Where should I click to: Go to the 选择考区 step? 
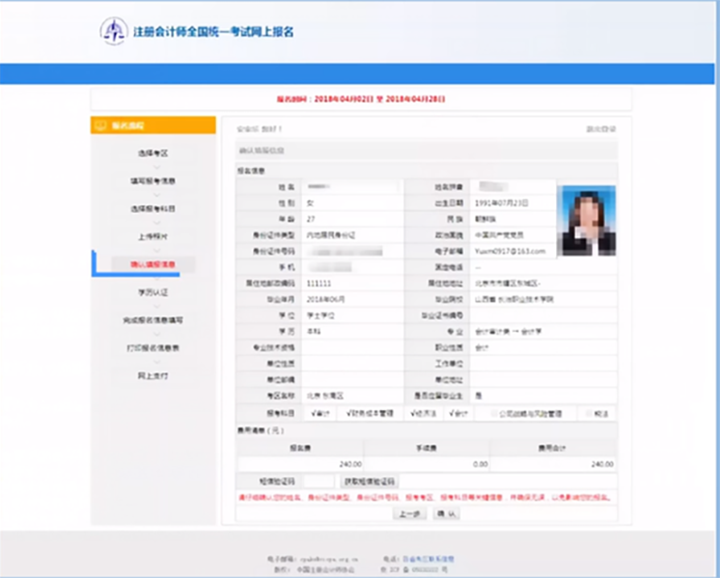[x=153, y=153]
